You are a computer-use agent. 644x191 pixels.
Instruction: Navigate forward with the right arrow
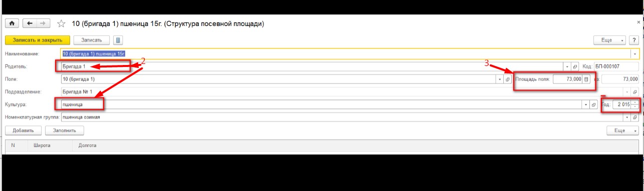coord(43,23)
